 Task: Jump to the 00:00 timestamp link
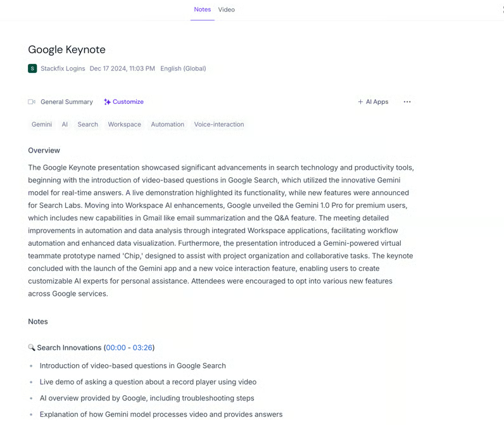click(115, 348)
